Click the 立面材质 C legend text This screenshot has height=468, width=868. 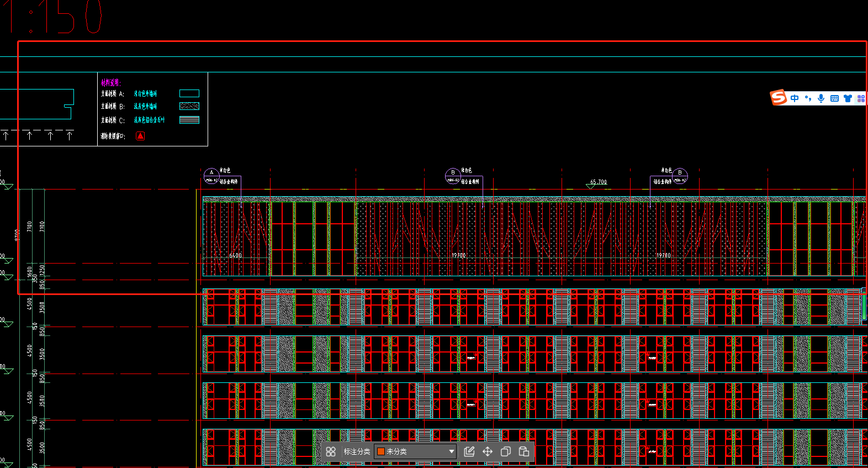click(x=113, y=120)
